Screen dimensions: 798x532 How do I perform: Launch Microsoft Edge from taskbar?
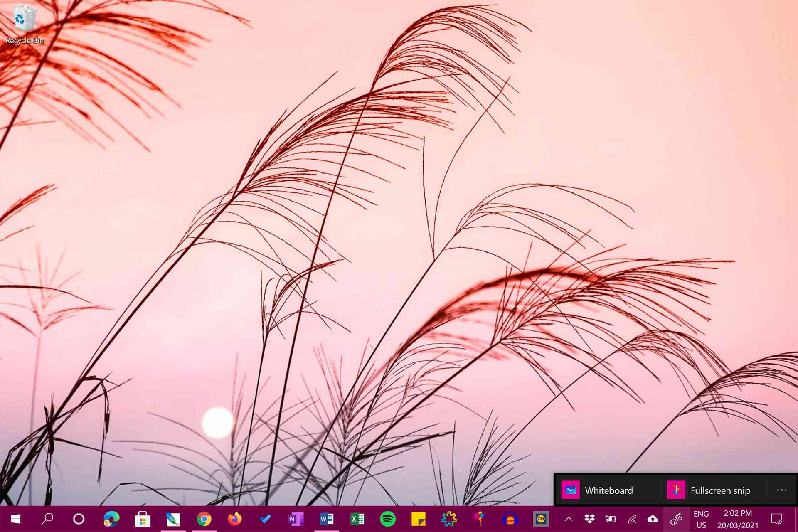(x=111, y=519)
